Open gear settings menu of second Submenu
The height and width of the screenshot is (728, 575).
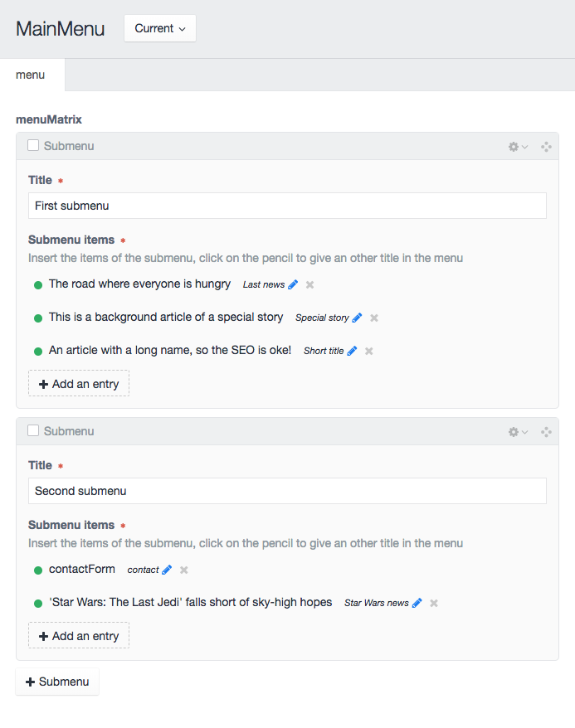518,432
